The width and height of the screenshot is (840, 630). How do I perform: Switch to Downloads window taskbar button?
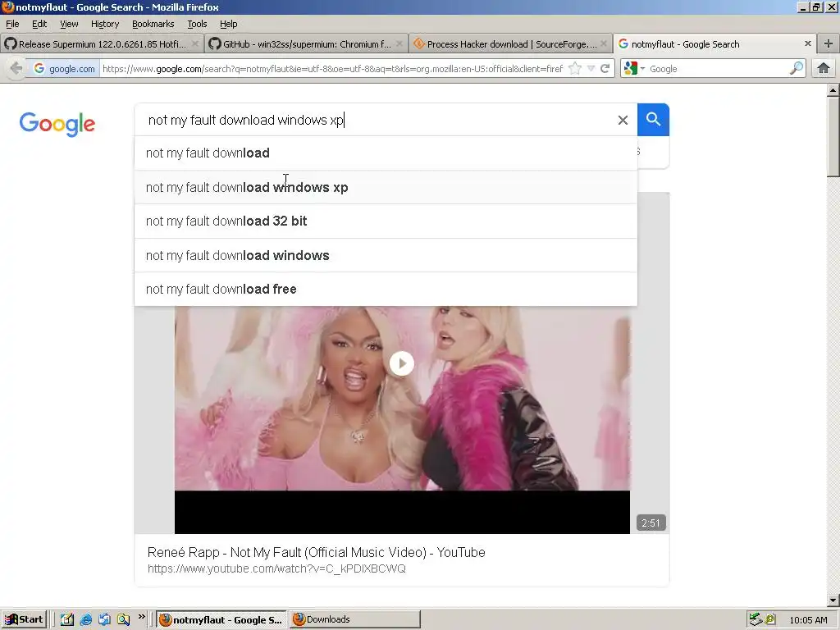click(355, 619)
